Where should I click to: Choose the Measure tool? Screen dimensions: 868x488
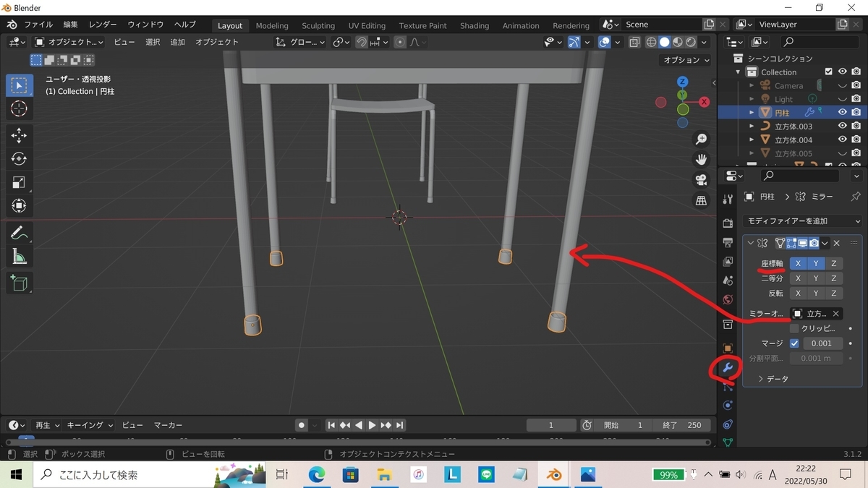click(x=20, y=257)
